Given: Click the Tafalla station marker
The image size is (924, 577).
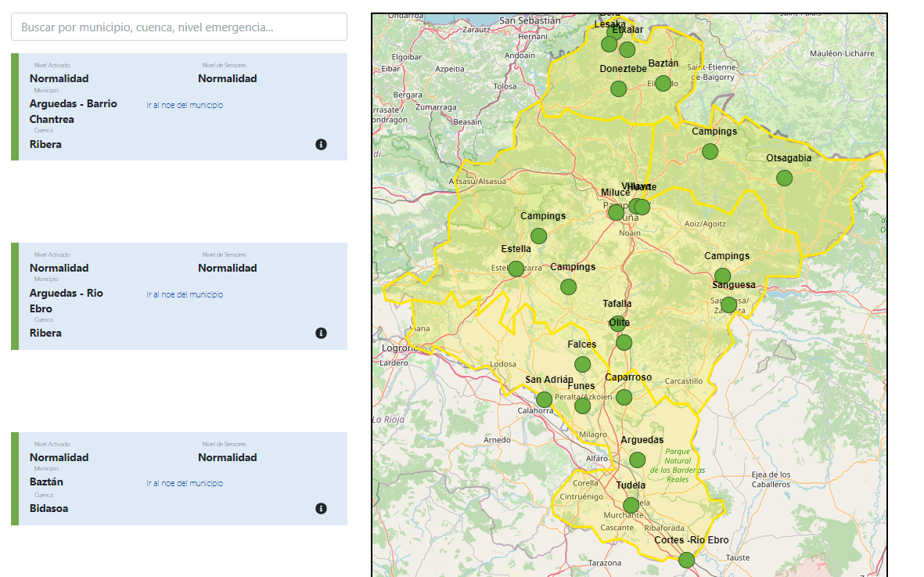Looking at the screenshot, I should point(617,323).
